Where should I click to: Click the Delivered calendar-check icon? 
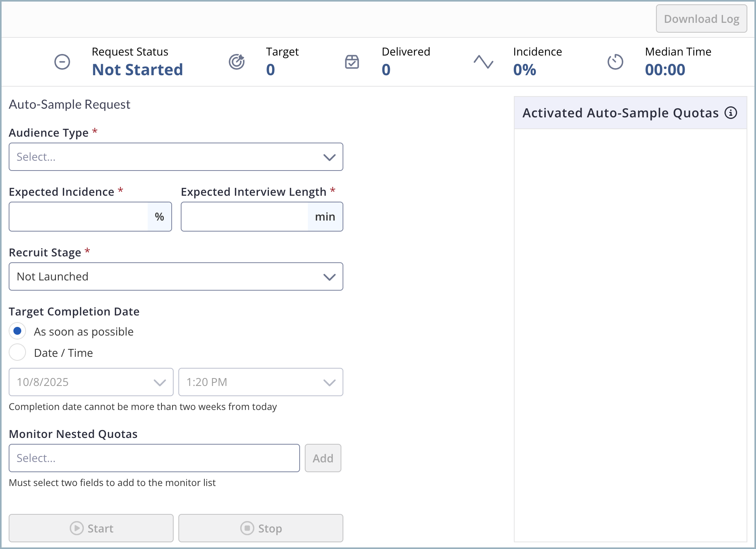[x=352, y=62]
